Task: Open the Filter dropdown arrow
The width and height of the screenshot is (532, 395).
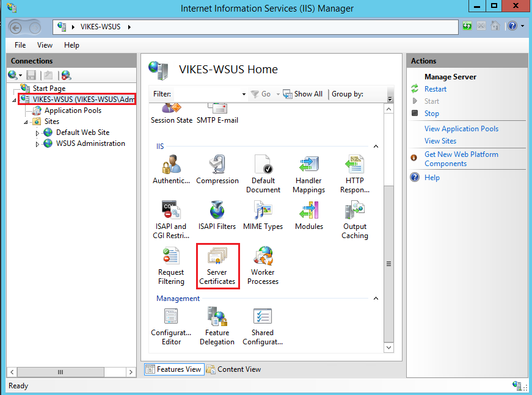Action: click(244, 95)
